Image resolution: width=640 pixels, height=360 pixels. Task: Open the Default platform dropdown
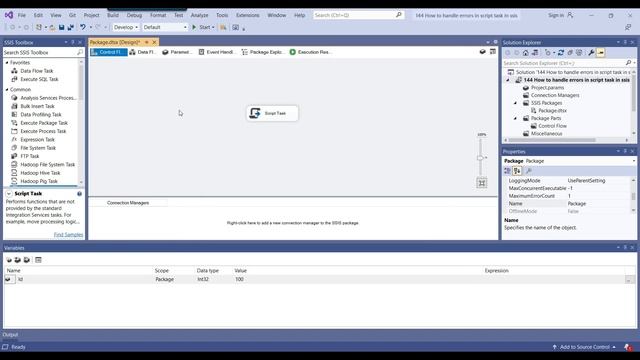[x=165, y=27]
